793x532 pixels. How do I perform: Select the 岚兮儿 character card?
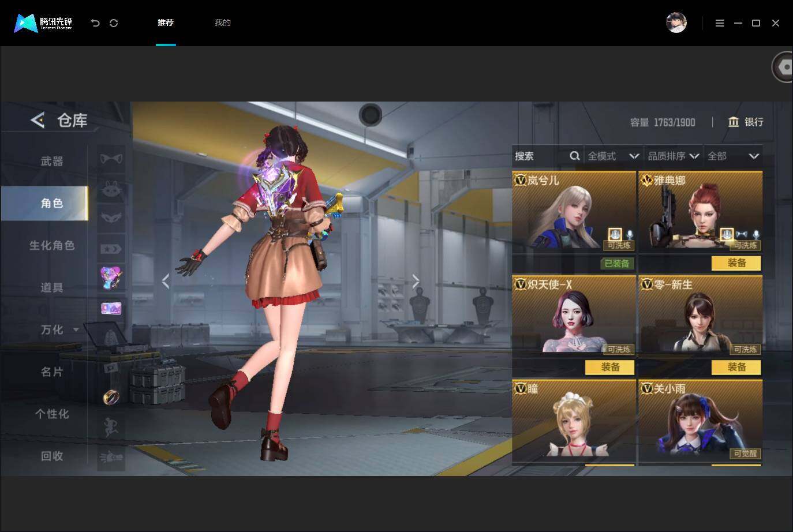coord(574,212)
